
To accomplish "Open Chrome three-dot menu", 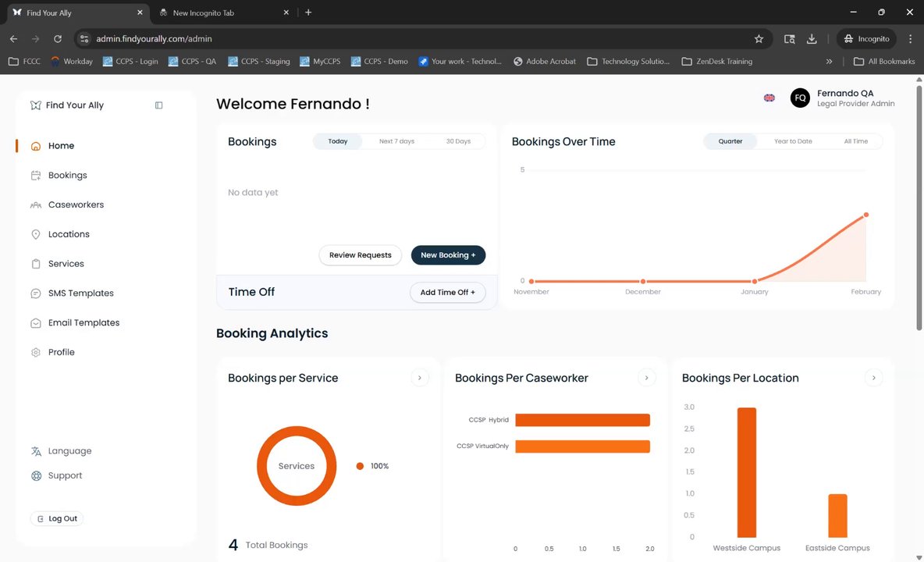I will click(x=911, y=39).
